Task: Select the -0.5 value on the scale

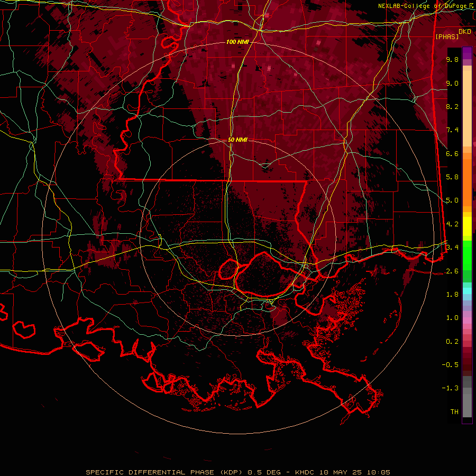Action: [x=450, y=365]
